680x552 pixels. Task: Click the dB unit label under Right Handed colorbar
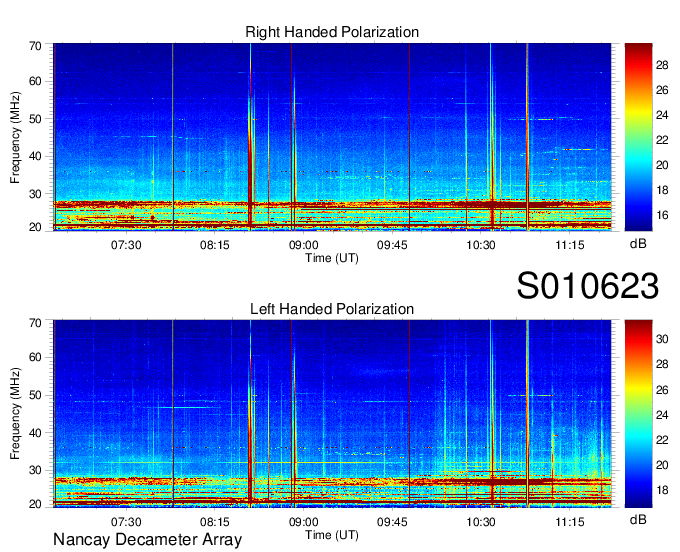point(638,243)
